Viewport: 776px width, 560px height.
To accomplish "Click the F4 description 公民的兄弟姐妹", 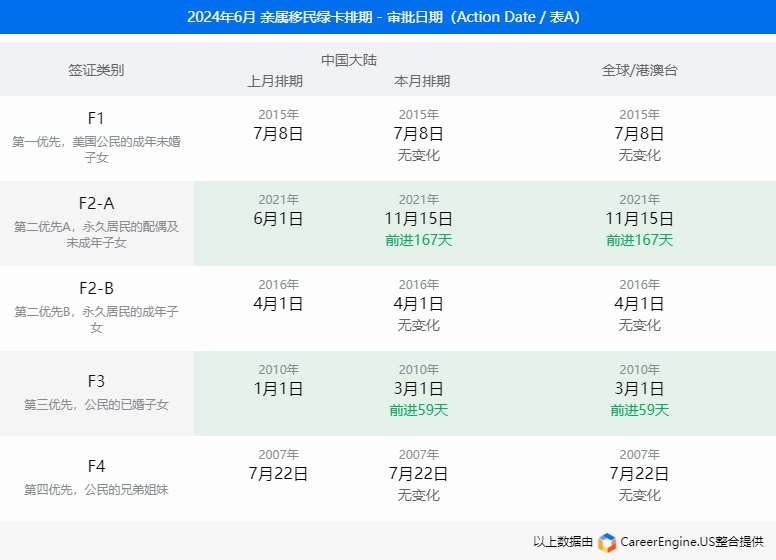I will click(x=97, y=490).
